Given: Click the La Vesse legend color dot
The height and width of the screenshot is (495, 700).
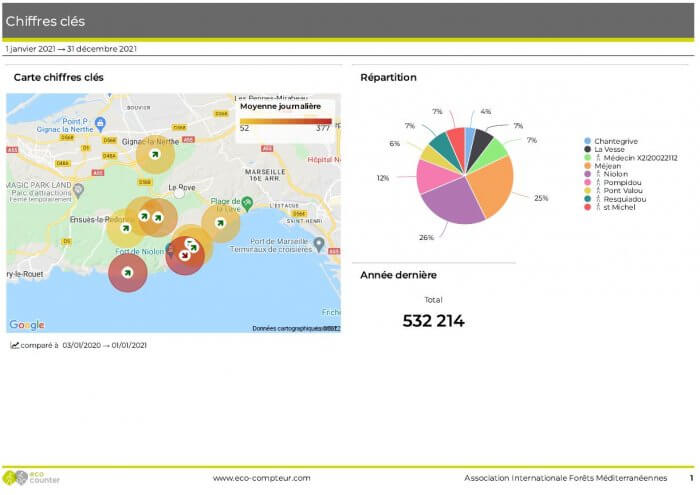Looking at the screenshot, I should pos(588,149).
